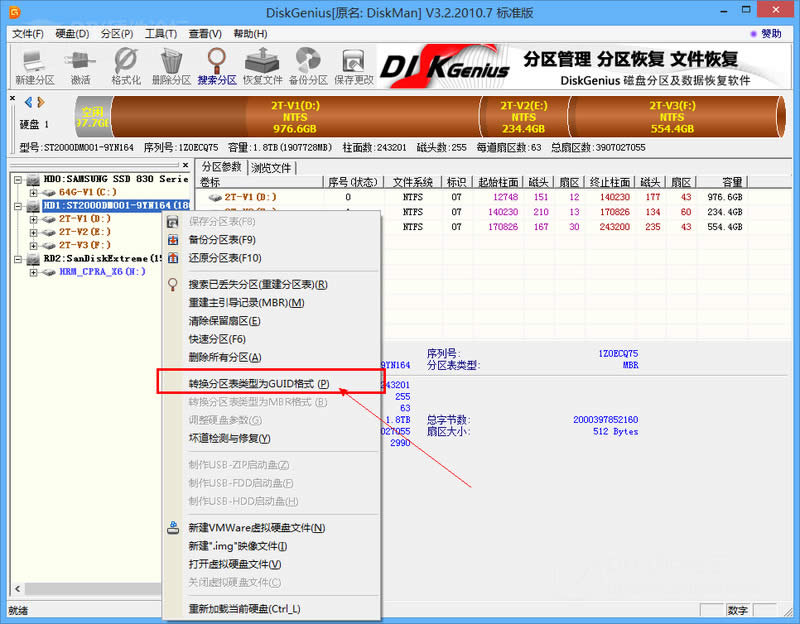Viewport: 800px width, 624px height.
Task: Open the 硬盘(D) menu
Action: click(70, 33)
